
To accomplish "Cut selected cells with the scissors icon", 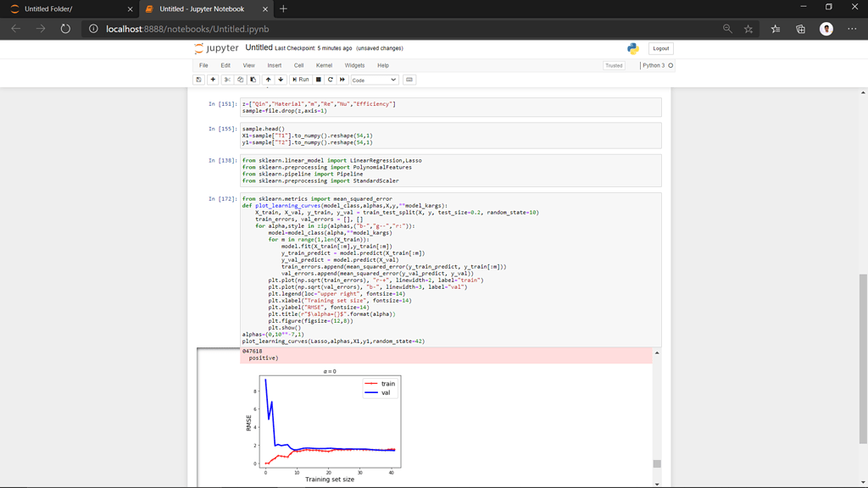I will [227, 80].
